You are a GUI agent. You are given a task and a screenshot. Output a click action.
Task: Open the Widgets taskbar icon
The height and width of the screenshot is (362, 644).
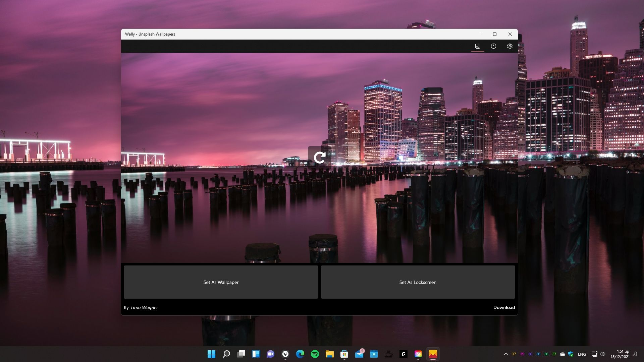[256, 354]
